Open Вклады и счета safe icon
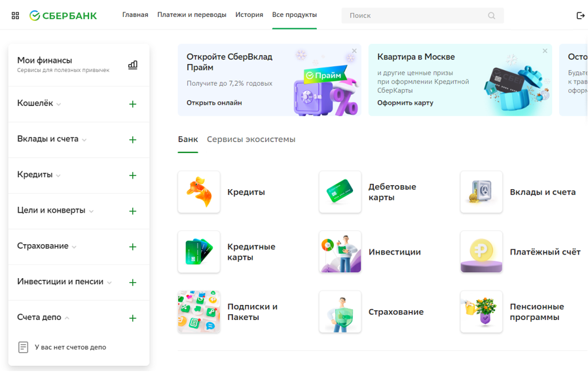Screen dimensions: 588x375 point(481,192)
